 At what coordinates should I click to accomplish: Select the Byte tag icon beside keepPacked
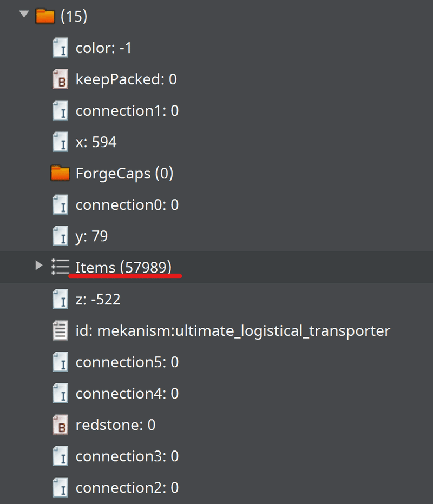pyautogui.click(x=60, y=79)
